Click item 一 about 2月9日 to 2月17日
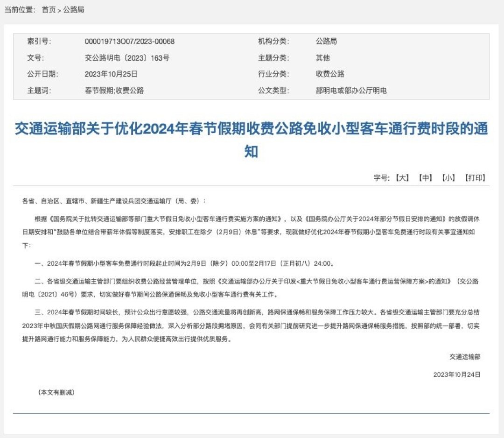The height and width of the screenshot is (438, 504). (x=185, y=263)
